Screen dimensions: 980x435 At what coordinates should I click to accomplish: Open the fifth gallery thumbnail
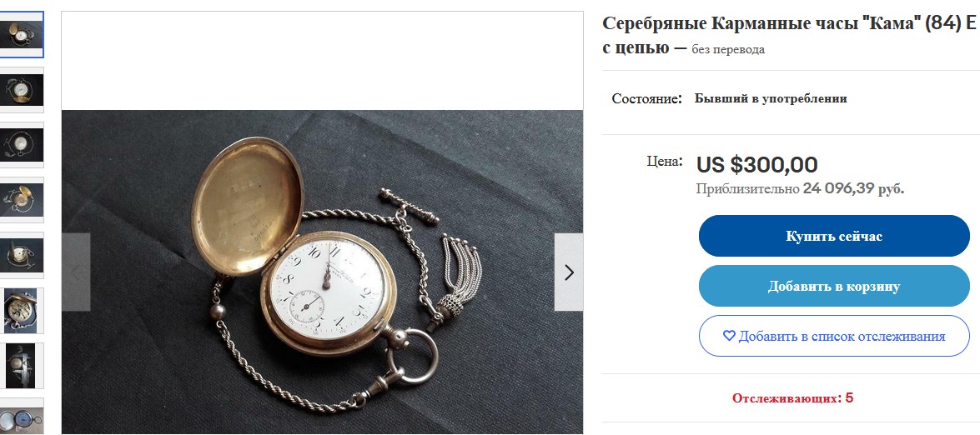pyautogui.click(x=22, y=255)
